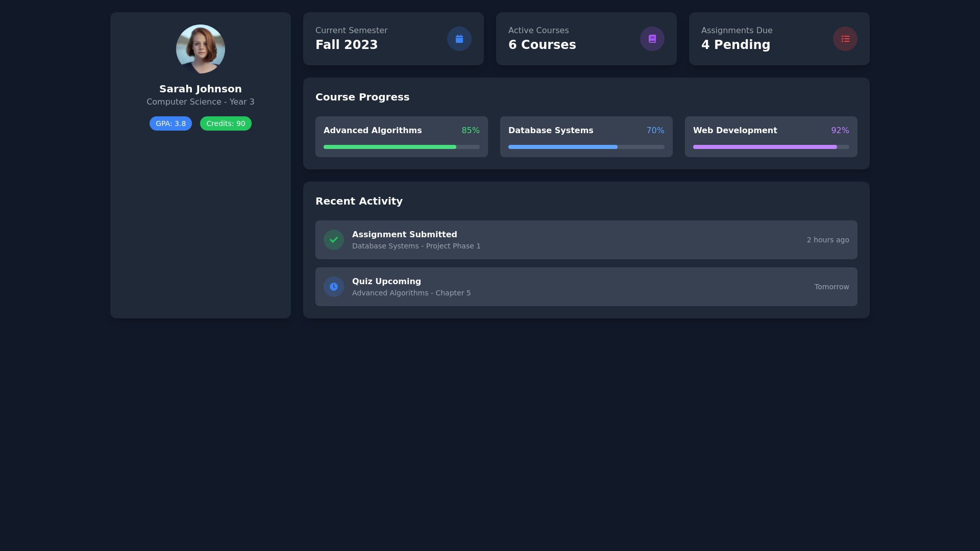Click the GPA: 3.8 badge
This screenshot has height=551, width=980.
[170, 123]
